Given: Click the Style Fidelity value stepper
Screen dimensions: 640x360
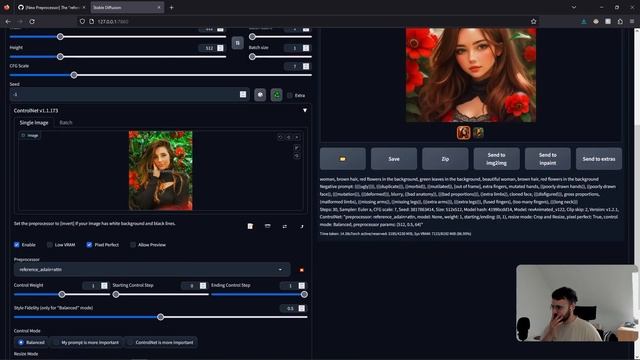Looking at the screenshot, I should (x=302, y=309).
